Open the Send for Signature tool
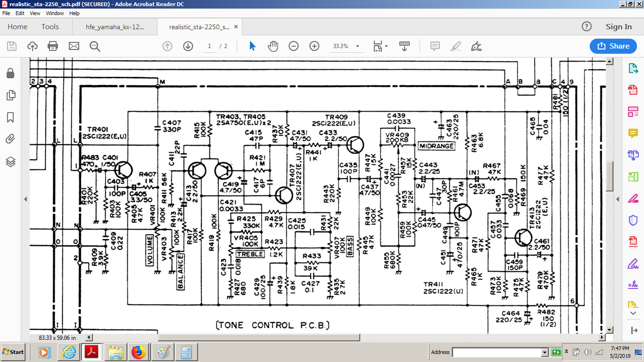644x362 pixels. tap(633, 285)
